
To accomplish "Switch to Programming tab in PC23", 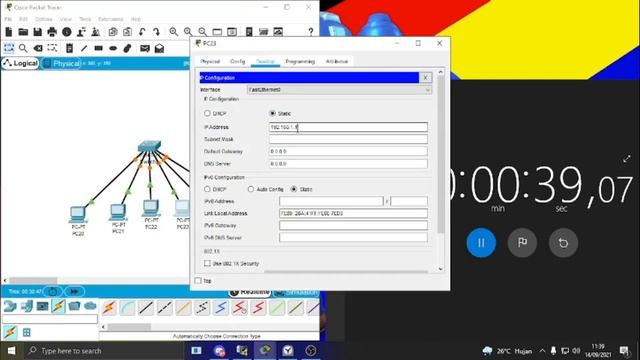I will [300, 61].
